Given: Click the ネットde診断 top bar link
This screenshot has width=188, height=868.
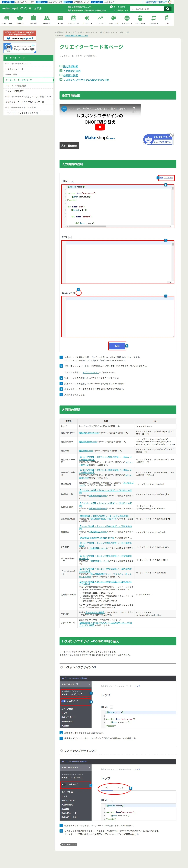Looking at the screenshot, I should (109, 2).
